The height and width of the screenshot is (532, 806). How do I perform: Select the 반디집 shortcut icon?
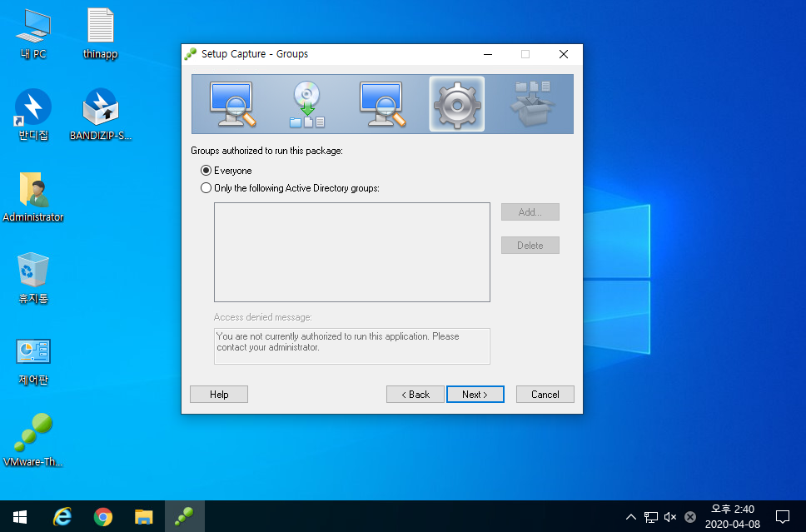(x=33, y=115)
